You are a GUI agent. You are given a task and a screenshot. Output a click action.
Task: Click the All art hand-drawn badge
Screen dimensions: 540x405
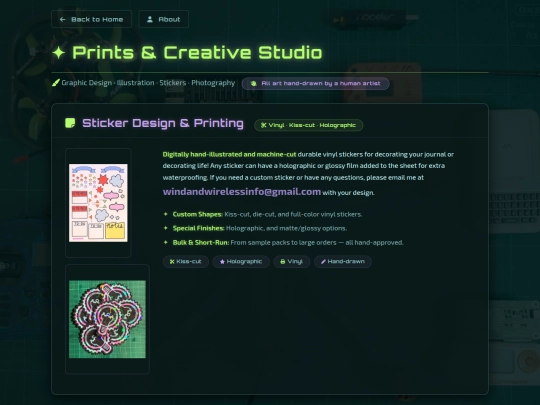[x=315, y=83]
